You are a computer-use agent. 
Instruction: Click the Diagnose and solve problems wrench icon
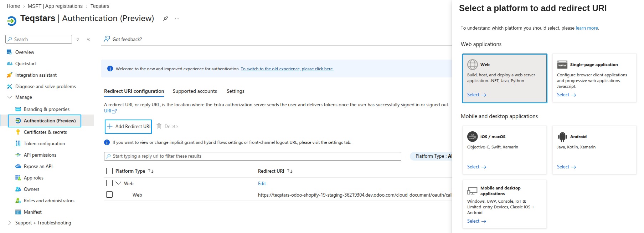coord(9,86)
